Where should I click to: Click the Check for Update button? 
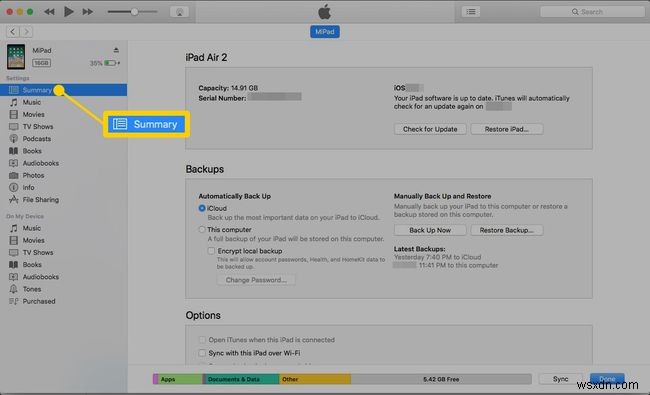(430, 129)
